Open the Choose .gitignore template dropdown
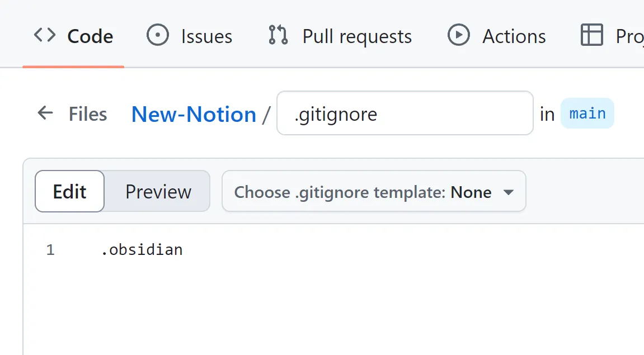 pos(374,191)
